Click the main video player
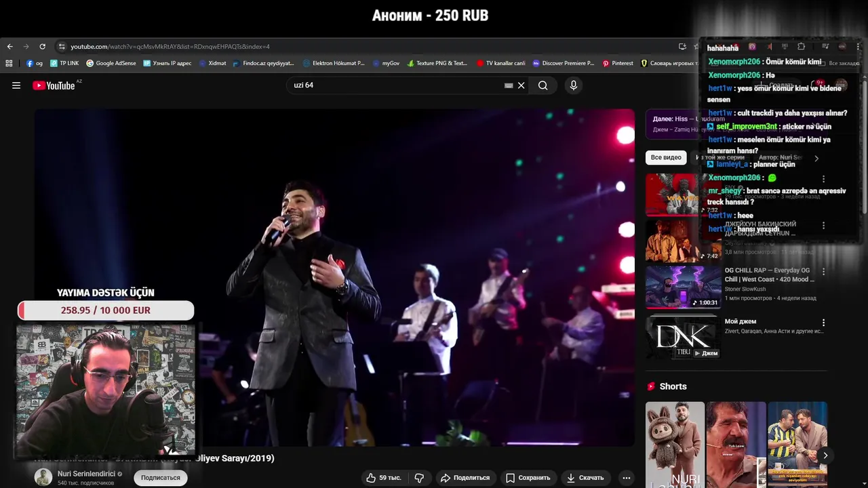 (x=334, y=277)
